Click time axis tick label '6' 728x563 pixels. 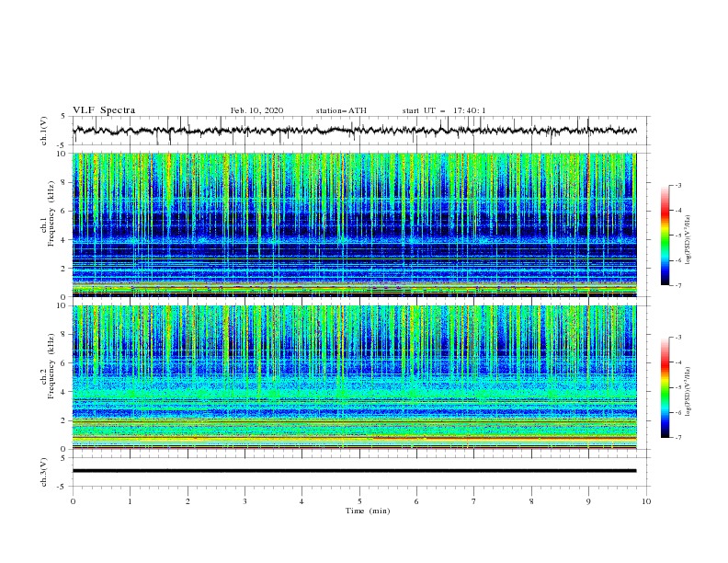click(416, 501)
